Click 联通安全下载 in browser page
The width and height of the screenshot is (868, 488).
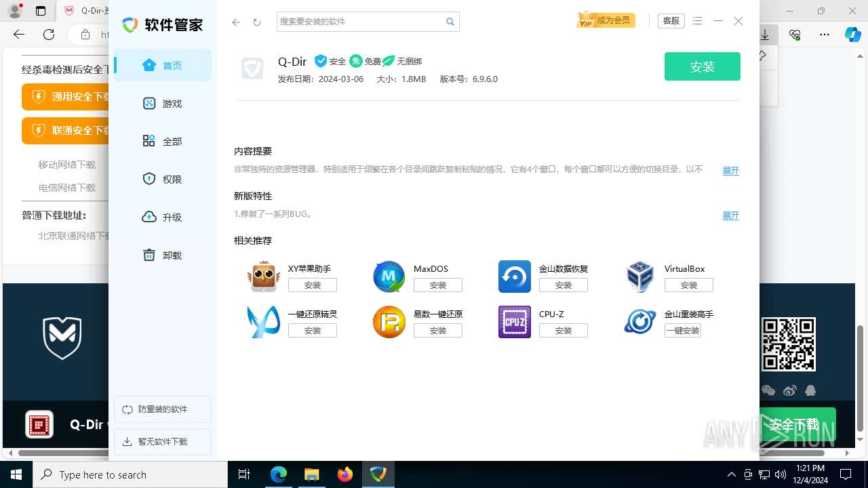point(66,131)
